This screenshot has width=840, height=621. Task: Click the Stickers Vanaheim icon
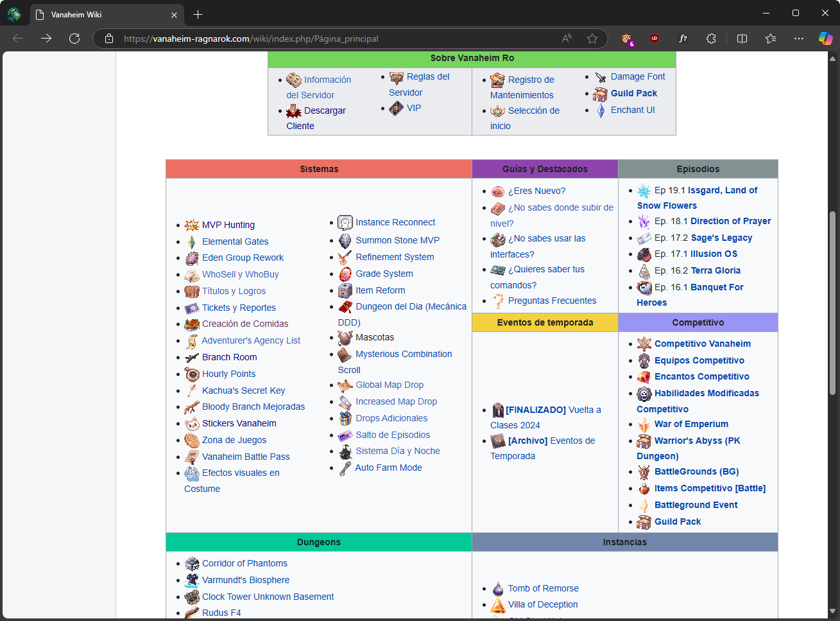coord(192,424)
